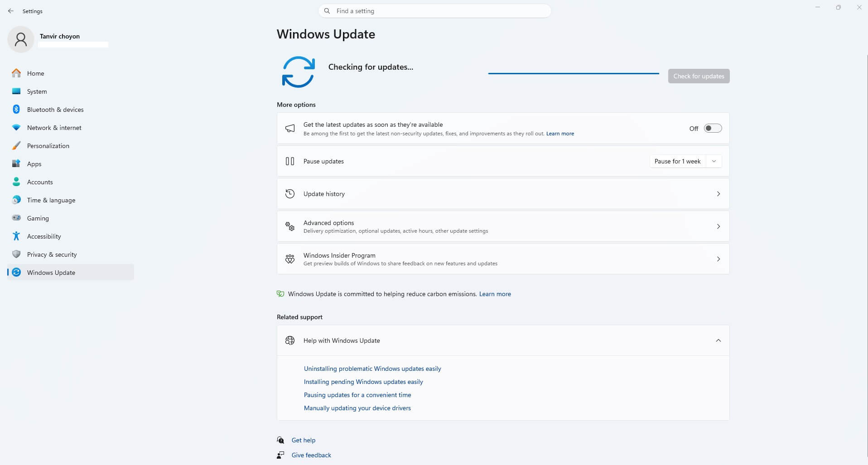
Task: Open Bluetooth & devices settings
Action: pos(71,109)
